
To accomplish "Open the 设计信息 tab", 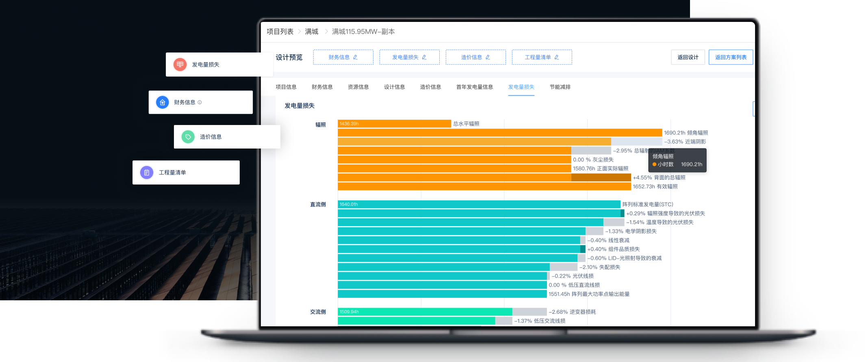I will (394, 87).
